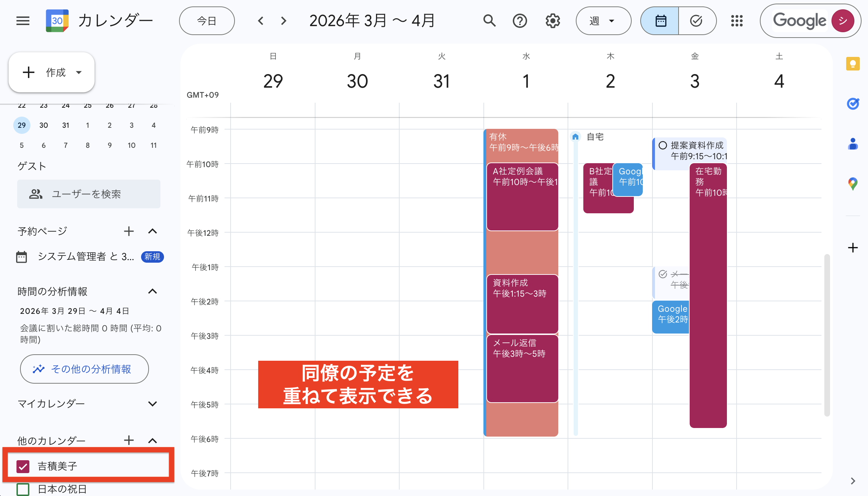The height and width of the screenshot is (496, 868).
Task: Open the main hamburger menu
Action: pyautogui.click(x=23, y=20)
